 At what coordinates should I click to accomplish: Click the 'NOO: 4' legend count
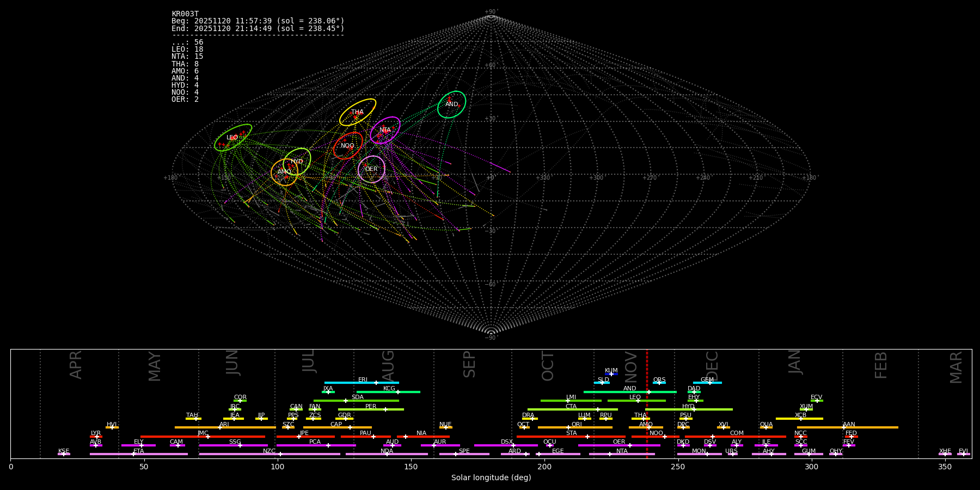[185, 93]
